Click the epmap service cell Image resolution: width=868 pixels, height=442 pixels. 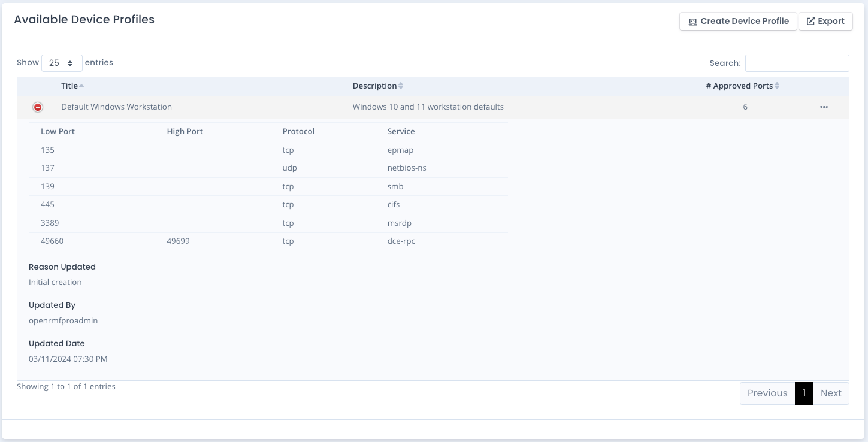tap(401, 150)
